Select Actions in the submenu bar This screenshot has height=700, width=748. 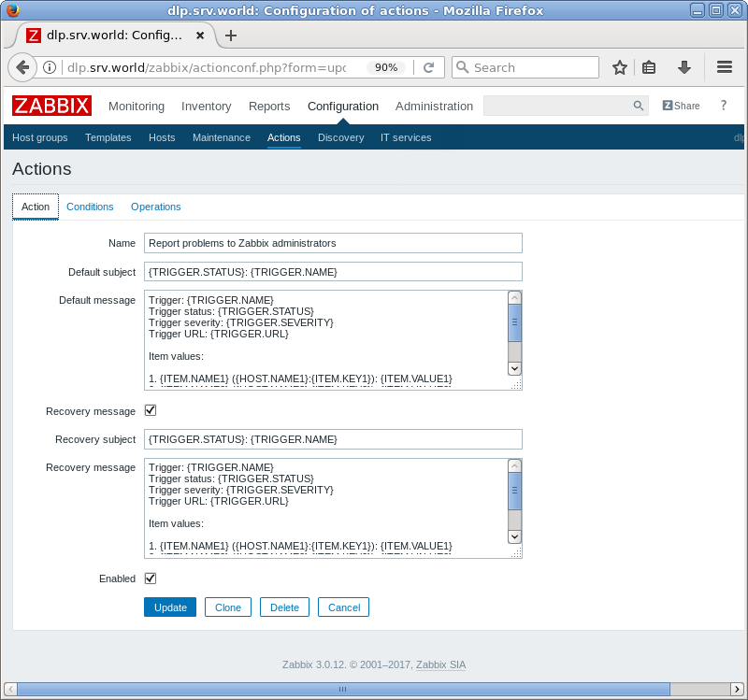(x=284, y=137)
